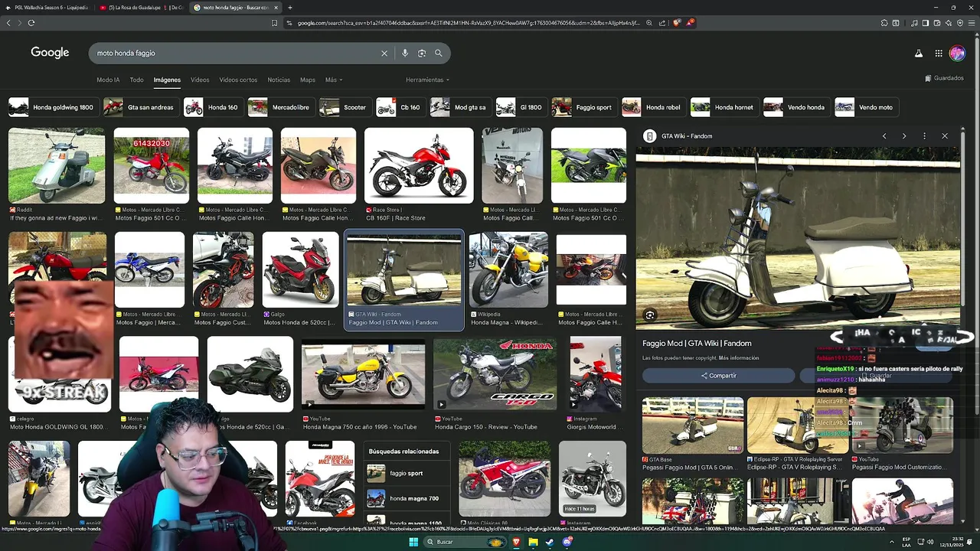Open the Brave wallet icon
980x551 pixels.
[x=936, y=23]
